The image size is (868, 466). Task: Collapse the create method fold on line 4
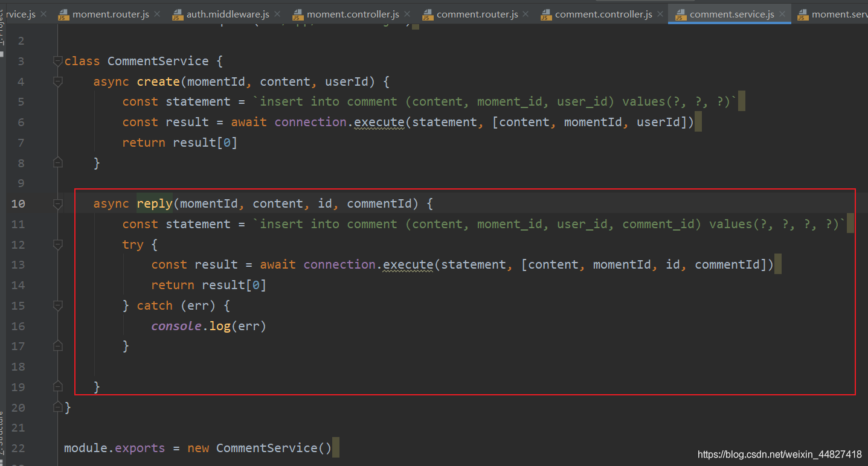tap(57, 81)
